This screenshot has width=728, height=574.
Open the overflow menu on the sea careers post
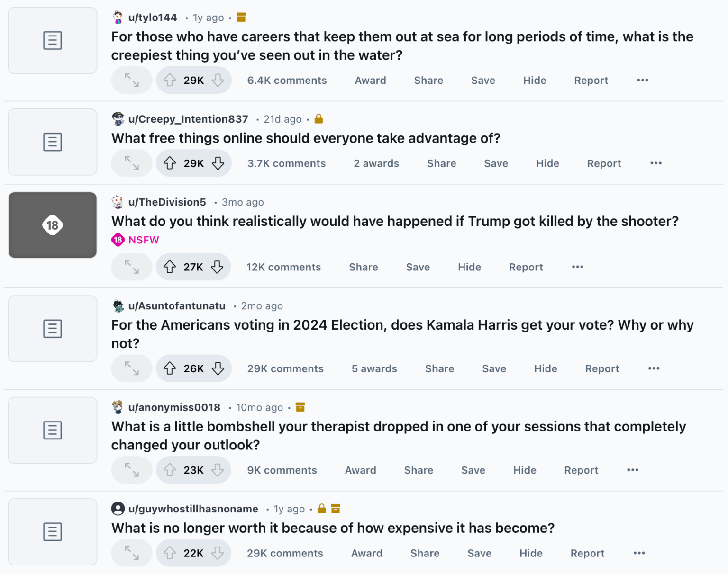[x=642, y=80]
